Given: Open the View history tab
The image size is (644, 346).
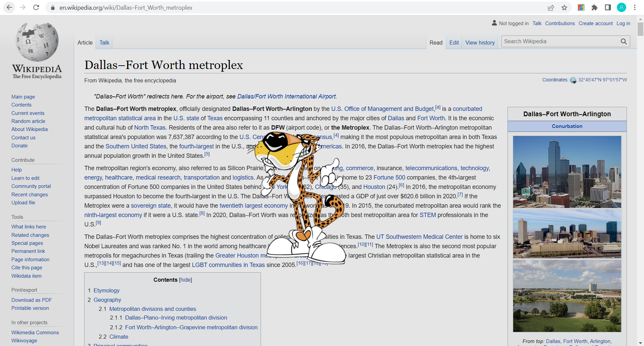Looking at the screenshot, I should [x=480, y=43].
